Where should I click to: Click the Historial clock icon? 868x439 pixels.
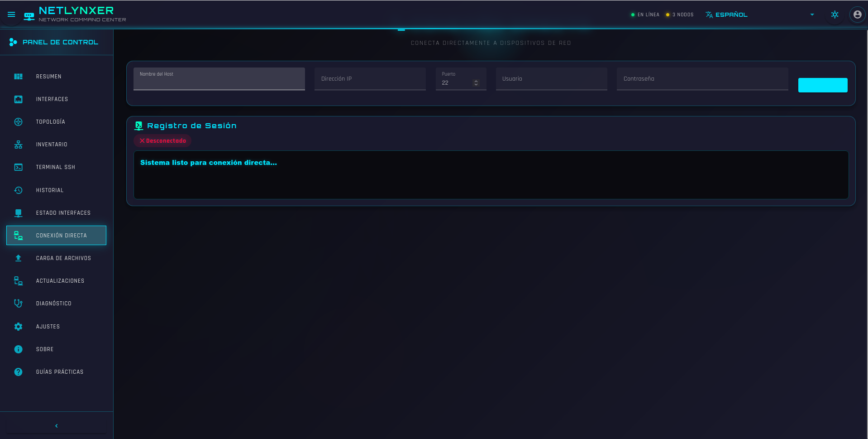[x=18, y=190]
